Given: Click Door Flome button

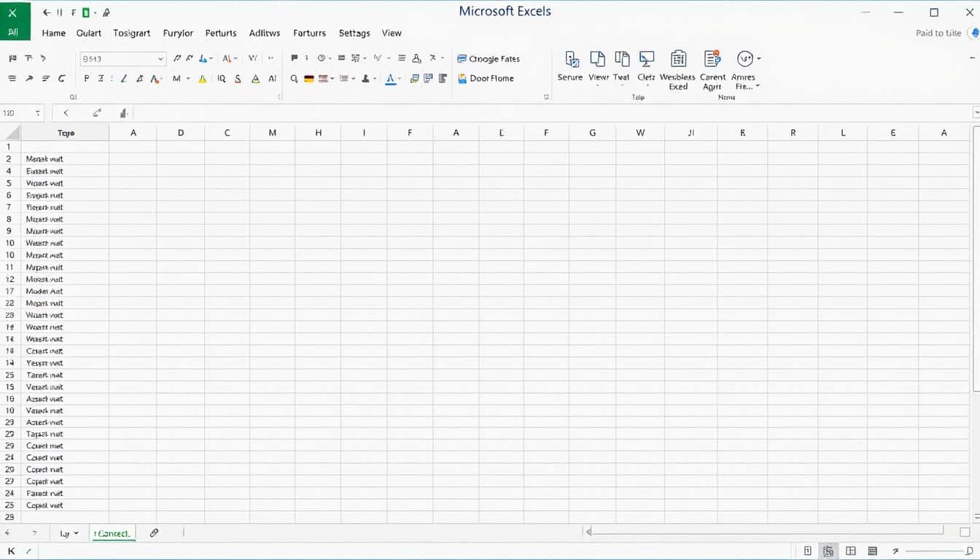Looking at the screenshot, I should 486,78.
